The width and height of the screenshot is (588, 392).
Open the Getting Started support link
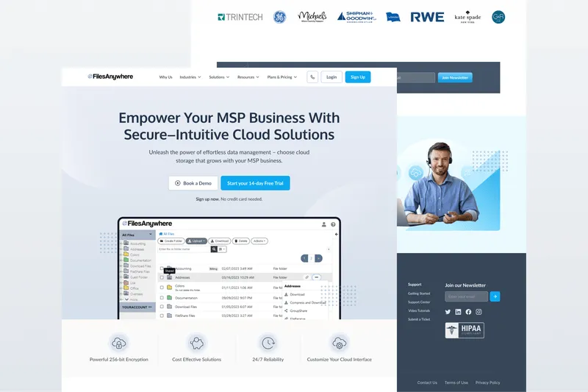(419, 293)
